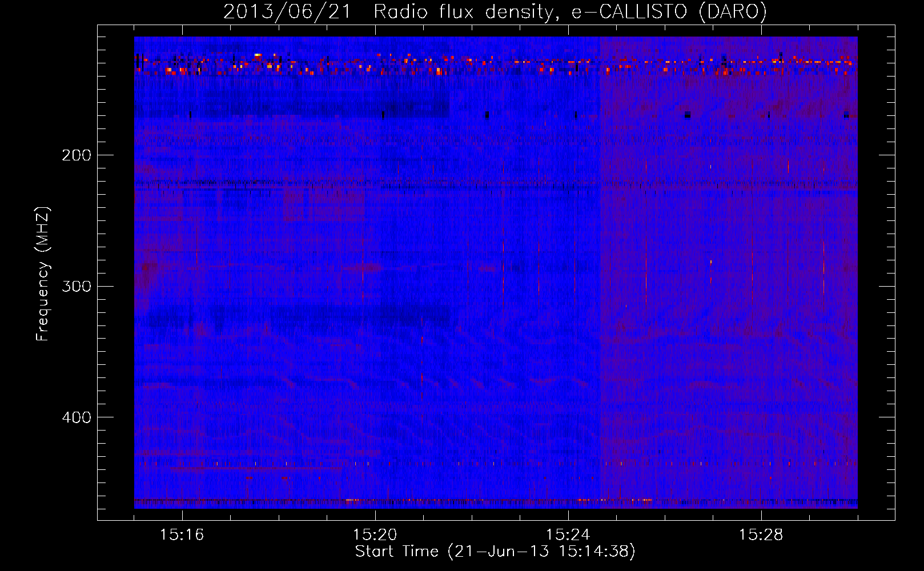Click the '300' frequency tick label

(77, 286)
